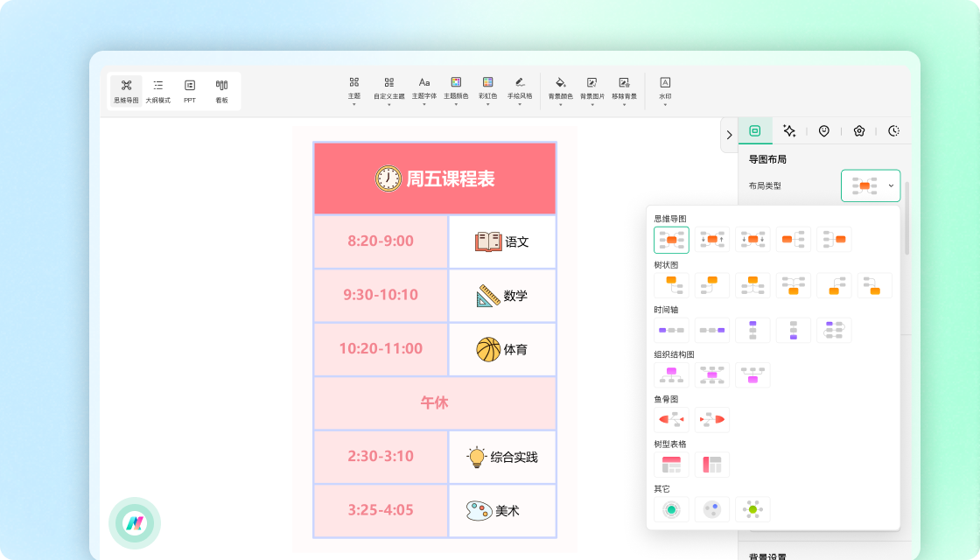Screen dimensions: 980x560
Task: Choose sixth tree layout branching upward left
Action: 874,285
